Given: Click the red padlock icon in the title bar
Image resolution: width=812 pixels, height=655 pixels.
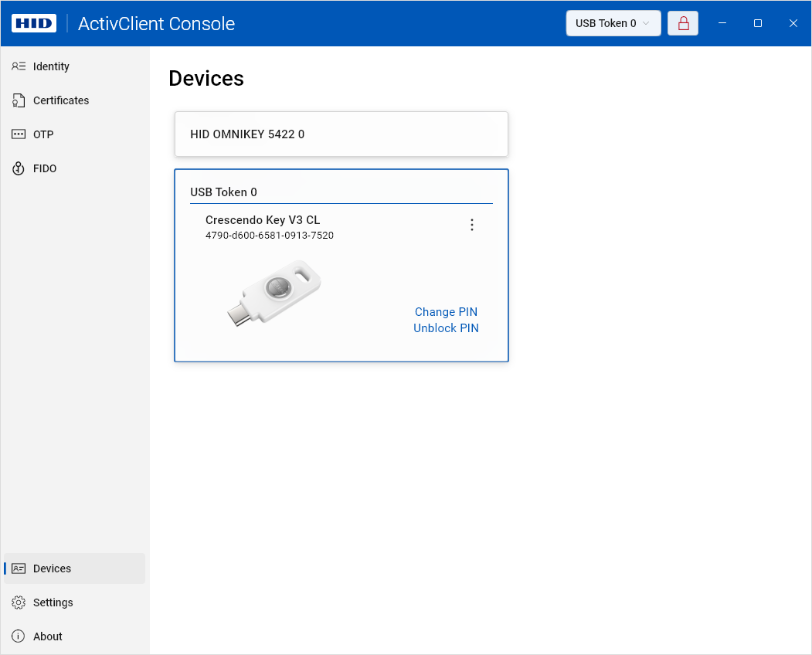Looking at the screenshot, I should 683,23.
